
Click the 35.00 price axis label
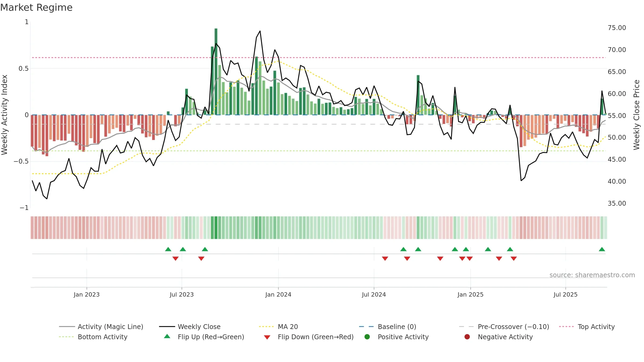click(x=617, y=204)
